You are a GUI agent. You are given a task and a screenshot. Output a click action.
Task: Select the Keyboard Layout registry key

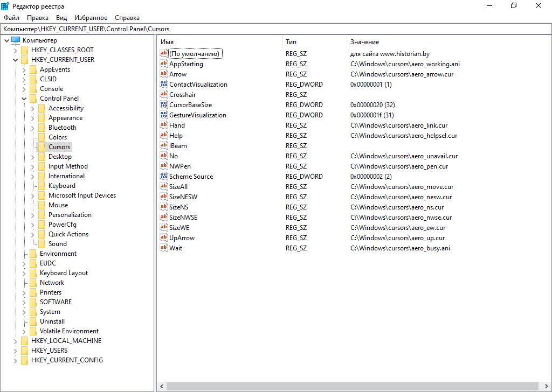pyautogui.click(x=64, y=273)
